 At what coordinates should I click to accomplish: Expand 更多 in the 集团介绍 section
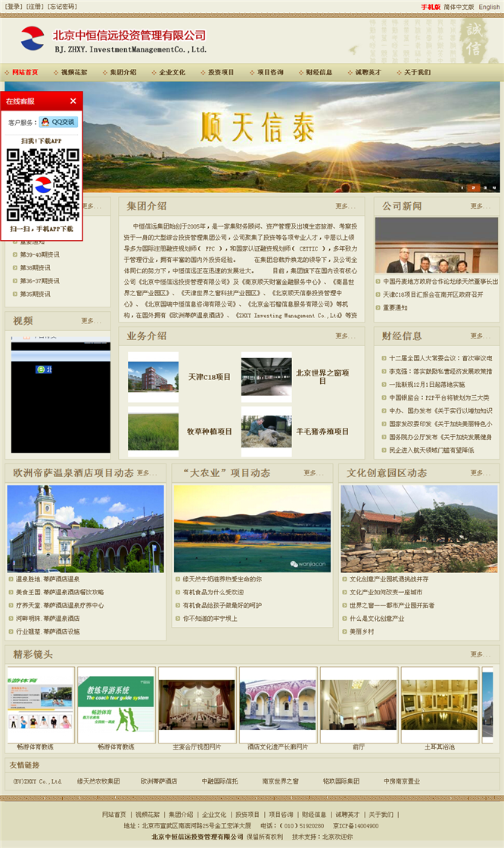point(345,206)
